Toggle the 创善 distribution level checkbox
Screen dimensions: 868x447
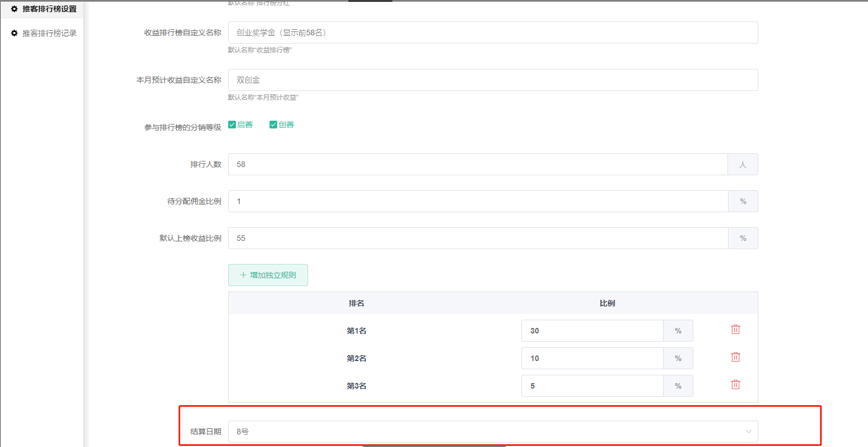click(x=273, y=125)
